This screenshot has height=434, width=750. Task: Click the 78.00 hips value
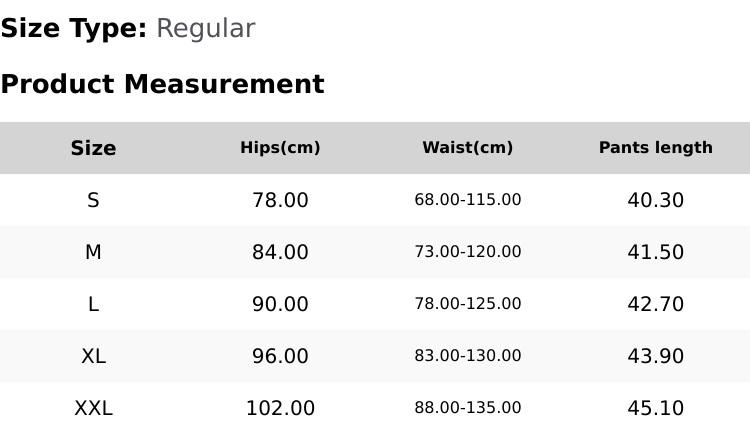pos(280,200)
